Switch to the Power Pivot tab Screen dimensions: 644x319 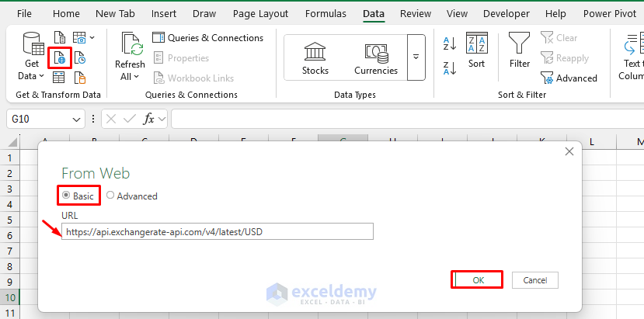point(610,13)
